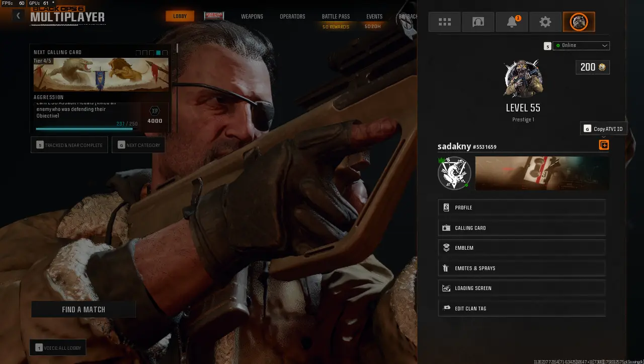Click the tag icon on Edit Clan Tag row
The height and width of the screenshot is (364, 644).
[x=446, y=308]
